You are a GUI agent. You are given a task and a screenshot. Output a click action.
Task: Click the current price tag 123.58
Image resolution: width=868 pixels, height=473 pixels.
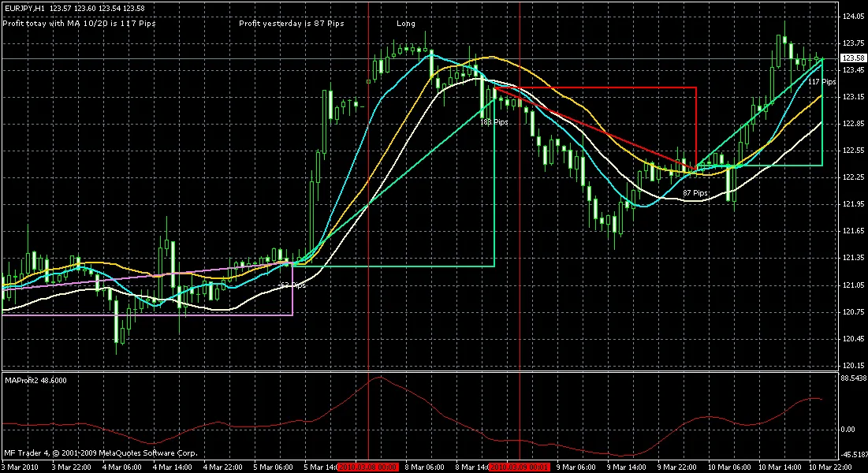pos(854,58)
